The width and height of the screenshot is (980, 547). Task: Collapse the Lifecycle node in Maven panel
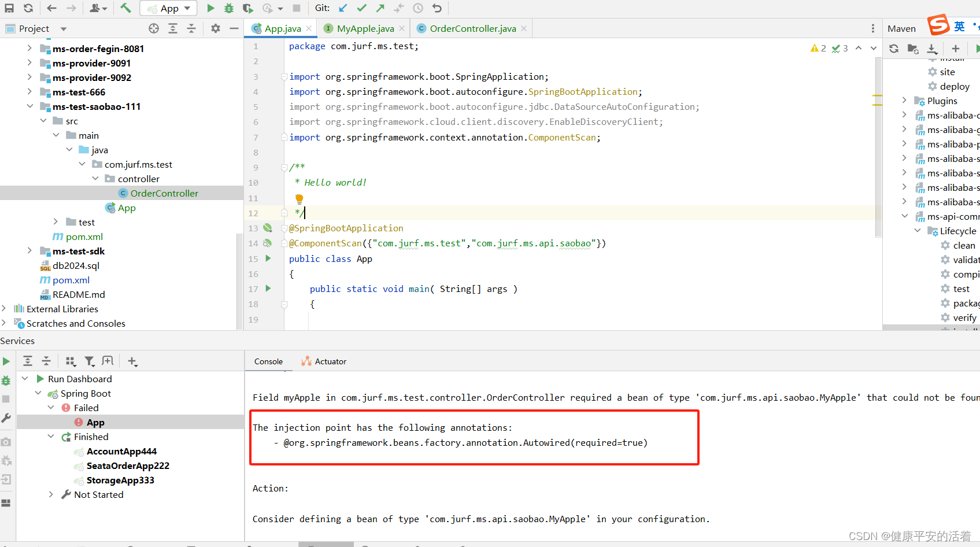(x=918, y=230)
